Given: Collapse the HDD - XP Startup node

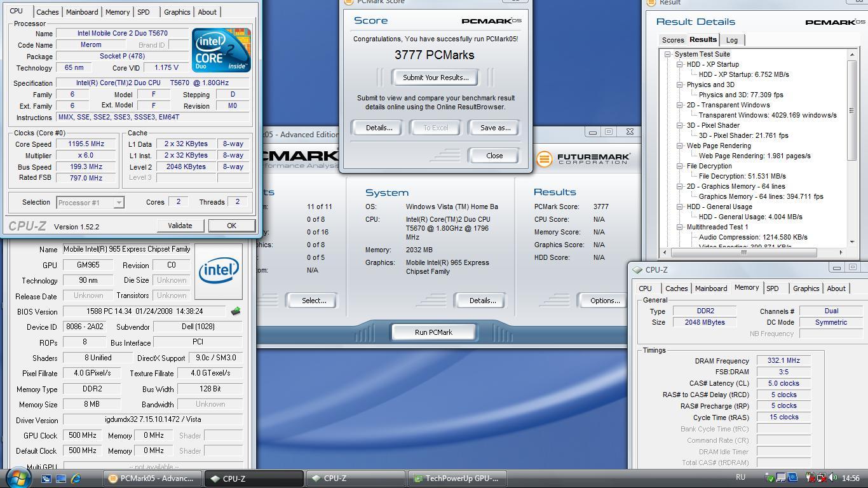Looking at the screenshot, I should point(680,64).
